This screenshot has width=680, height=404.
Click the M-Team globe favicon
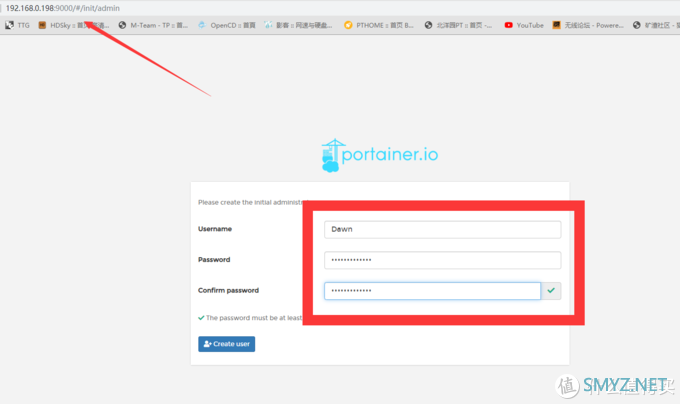(122, 25)
